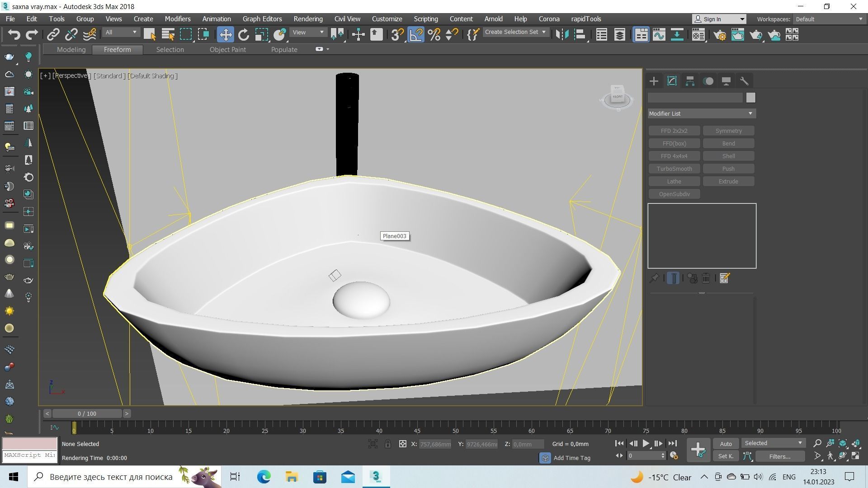868x488 pixels.
Task: Open File Explorer from the taskbar
Action: [x=292, y=477]
